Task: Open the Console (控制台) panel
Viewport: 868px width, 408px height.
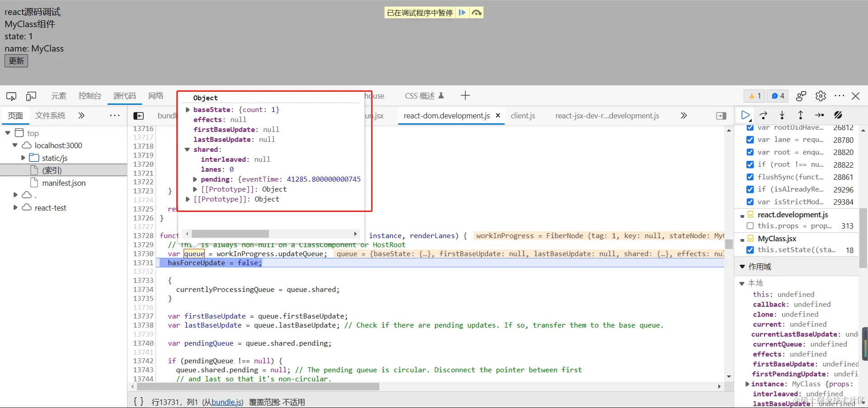Action: (x=90, y=96)
